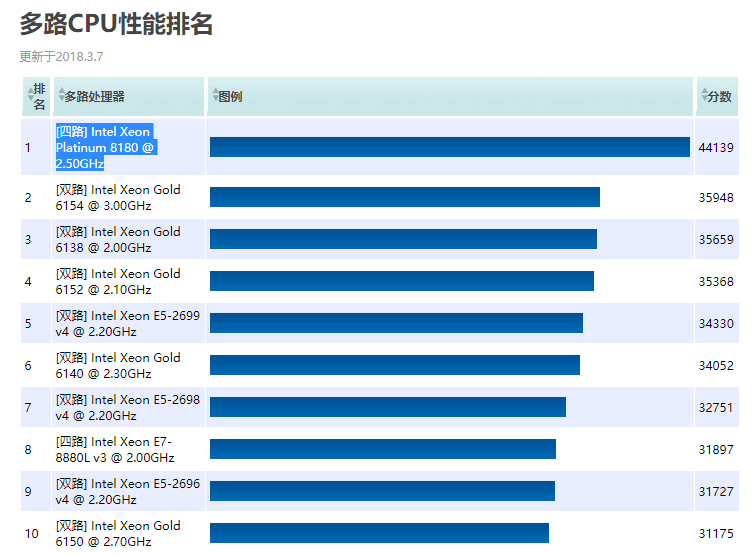Open the Intel Xeon E7-8880L v3 entry
This screenshot has height=555, width=753.
(114, 449)
